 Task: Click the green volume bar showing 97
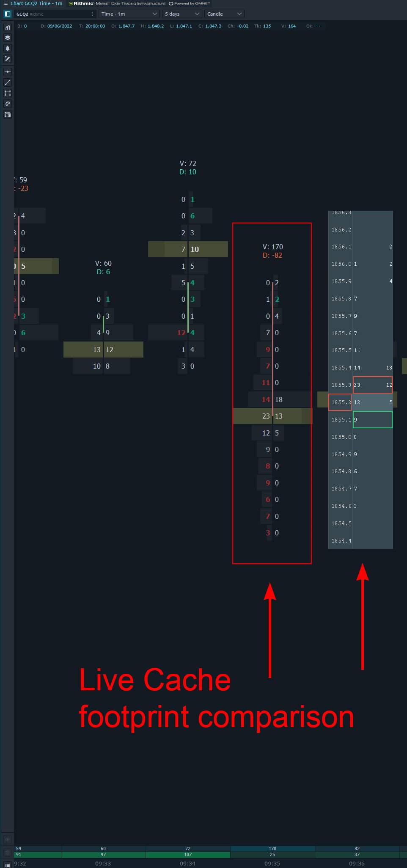(x=103, y=854)
